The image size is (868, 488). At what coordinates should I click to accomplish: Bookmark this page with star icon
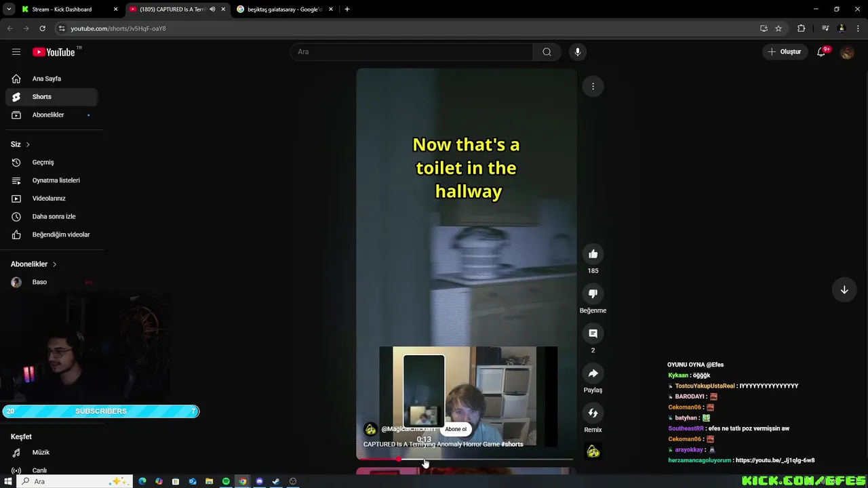pyautogui.click(x=778, y=28)
